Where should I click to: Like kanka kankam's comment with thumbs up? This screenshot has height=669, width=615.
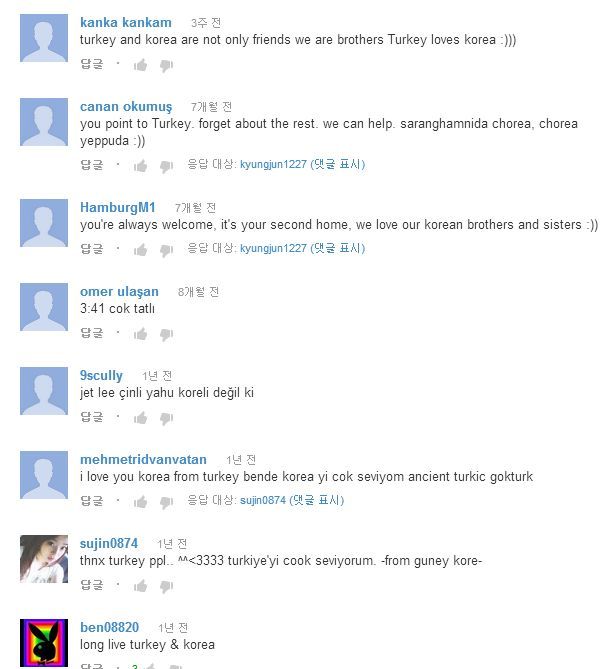point(140,65)
